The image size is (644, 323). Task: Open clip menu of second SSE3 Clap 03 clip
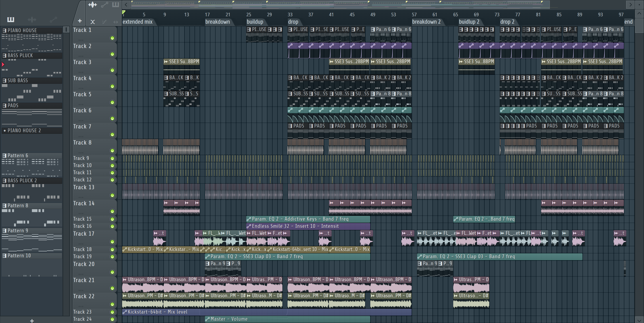[419, 257]
